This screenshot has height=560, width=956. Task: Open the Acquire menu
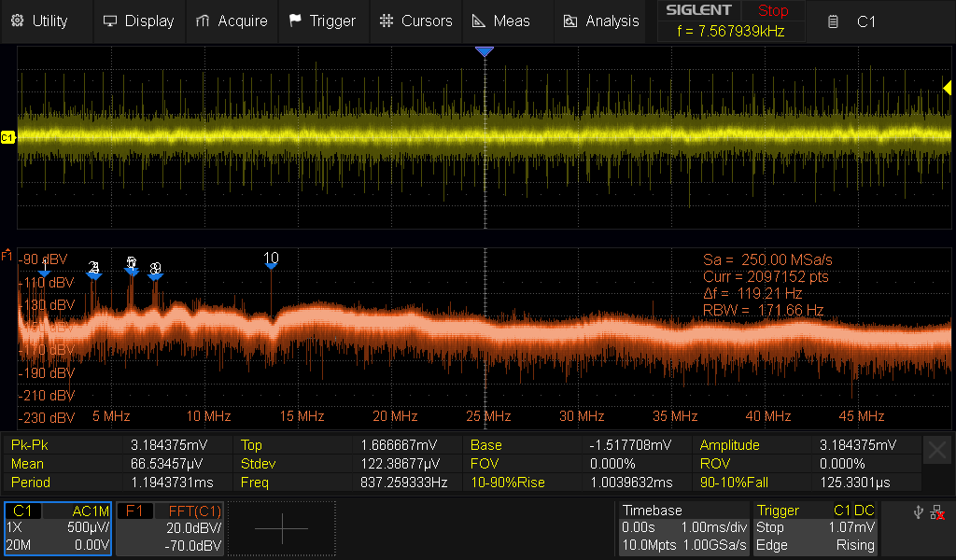pyautogui.click(x=232, y=21)
